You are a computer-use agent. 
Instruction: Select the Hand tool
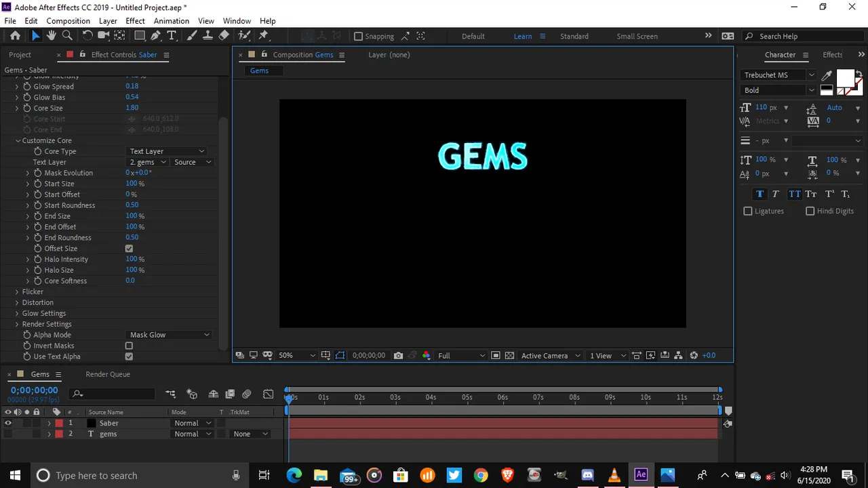coord(52,36)
